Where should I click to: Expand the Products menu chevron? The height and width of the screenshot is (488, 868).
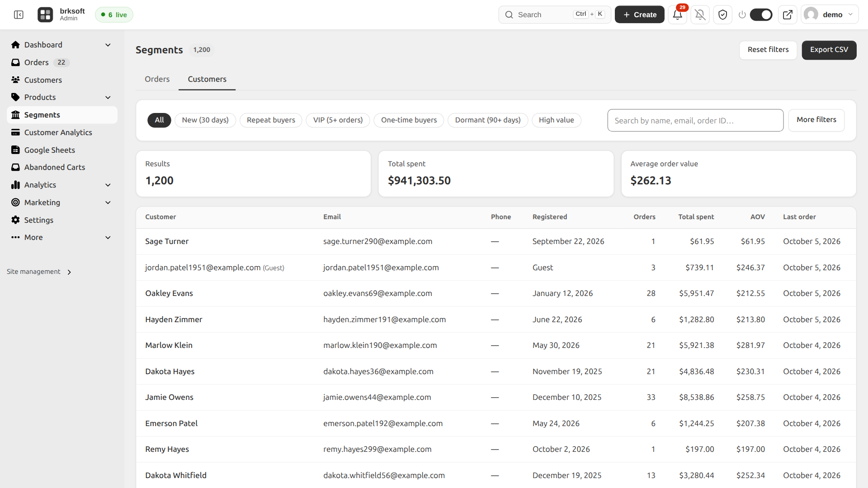coord(108,97)
